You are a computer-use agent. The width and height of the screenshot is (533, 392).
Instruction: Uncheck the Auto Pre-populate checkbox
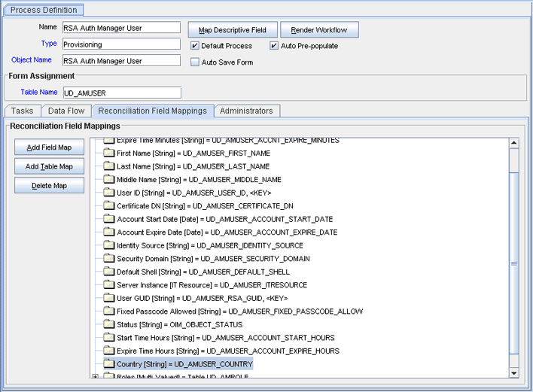[x=274, y=45]
